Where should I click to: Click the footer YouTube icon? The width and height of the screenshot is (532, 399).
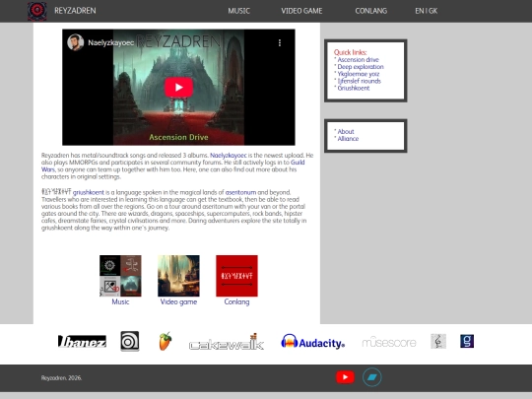(345, 377)
